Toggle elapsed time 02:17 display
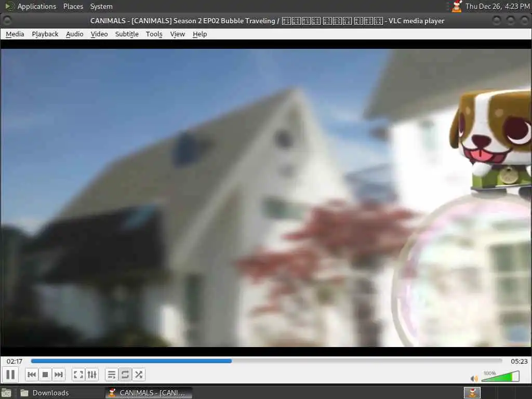Viewport: 532px width, 399px height. coord(14,362)
